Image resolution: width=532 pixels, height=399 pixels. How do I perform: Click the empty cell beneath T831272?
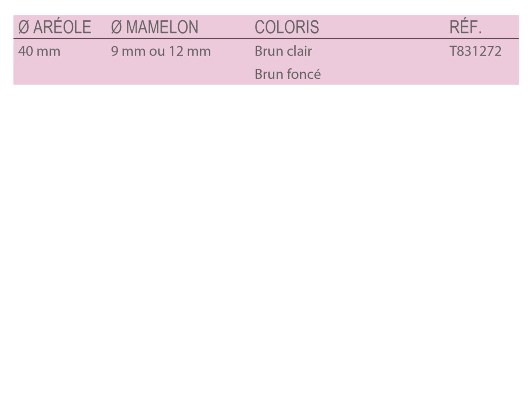tap(475, 74)
